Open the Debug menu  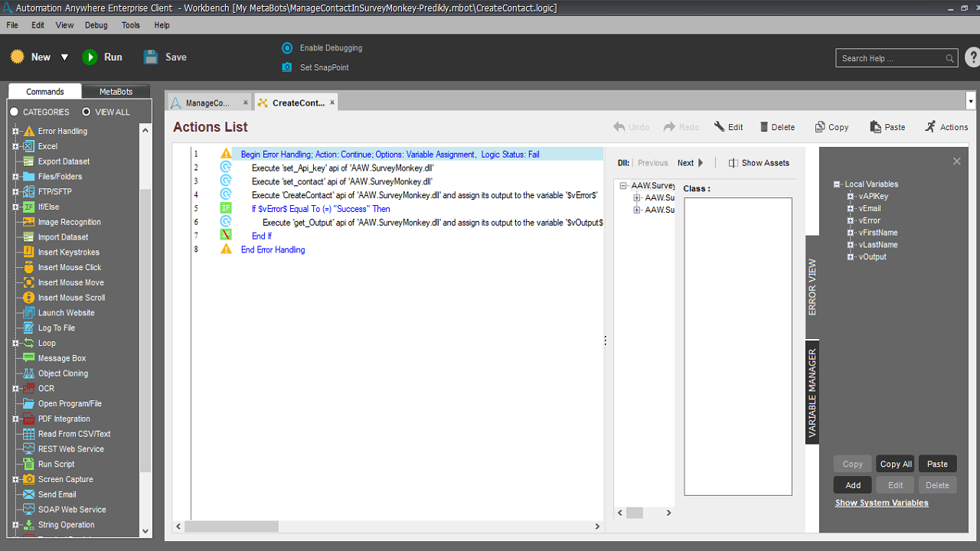96,25
